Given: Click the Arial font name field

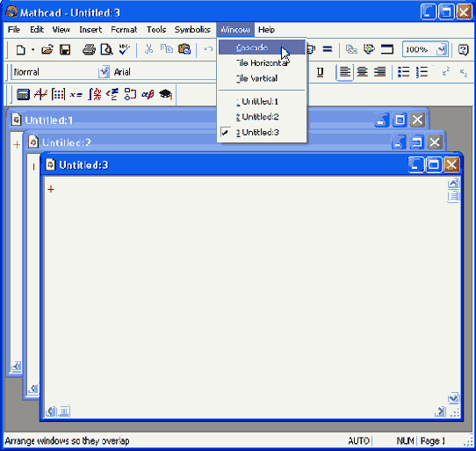Looking at the screenshot, I should (x=163, y=72).
